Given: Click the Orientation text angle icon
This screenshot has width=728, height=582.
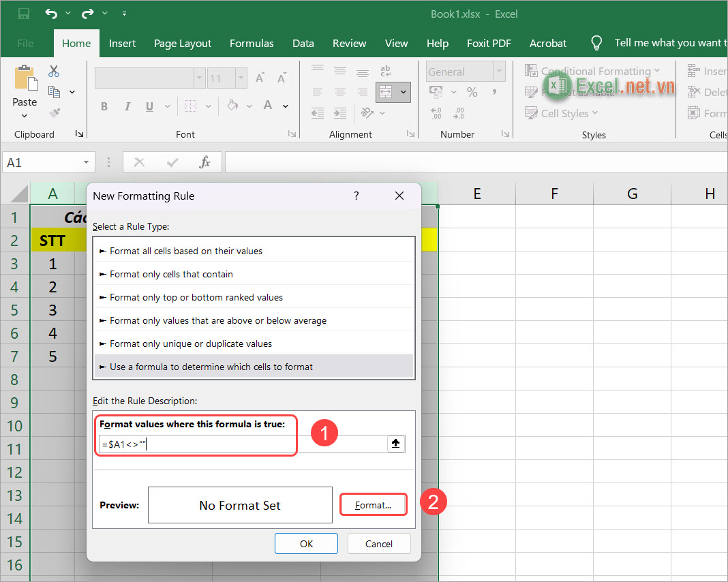Looking at the screenshot, I should coord(367,112).
